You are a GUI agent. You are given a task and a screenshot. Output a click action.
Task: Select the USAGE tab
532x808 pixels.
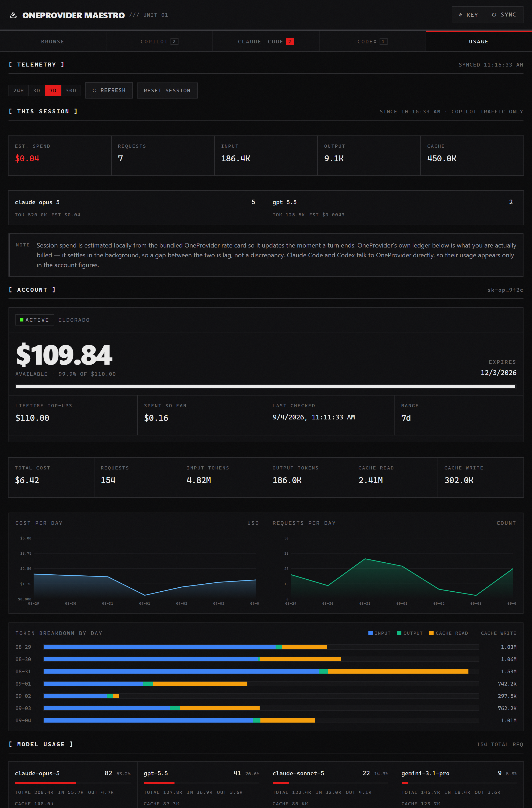click(479, 42)
